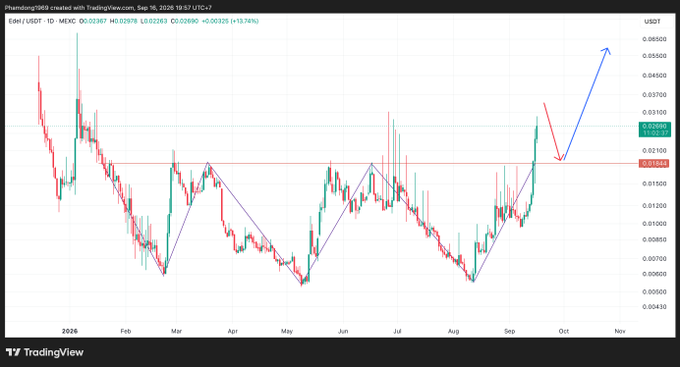The height and width of the screenshot is (367, 680).
Task: Click the red 0.01844 price line label
Action: point(654,164)
